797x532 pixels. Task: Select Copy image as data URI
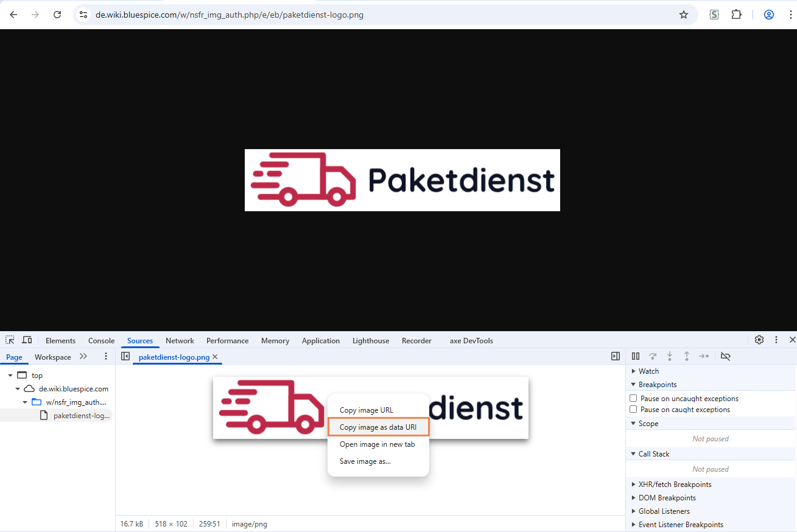pyautogui.click(x=378, y=427)
